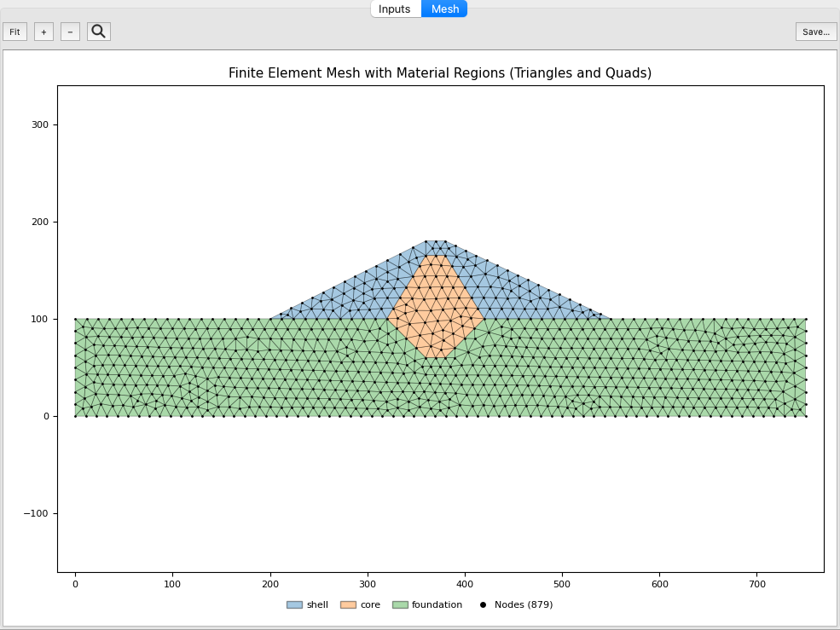Click the x-axis label 300
Viewport: 840px width, 630px height.
click(x=368, y=585)
